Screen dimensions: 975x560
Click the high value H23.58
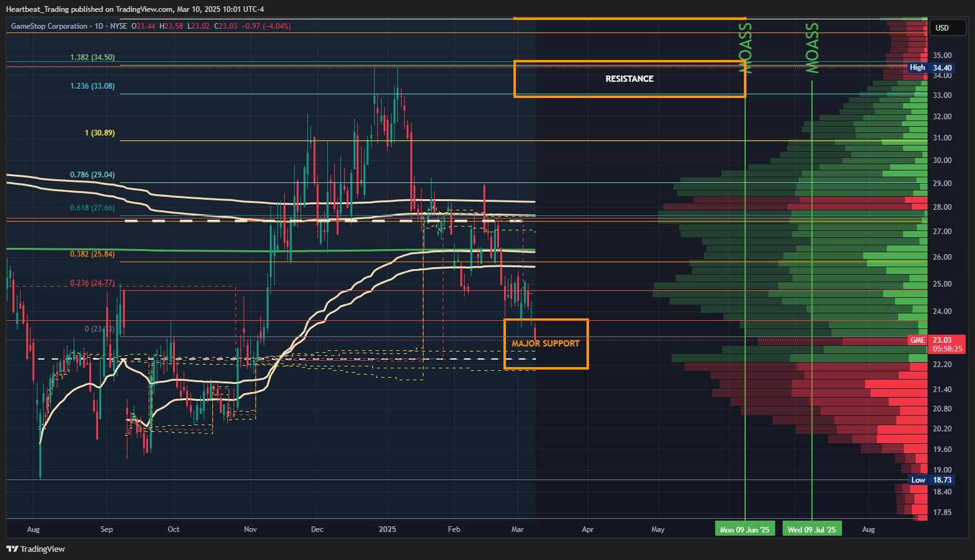(171, 26)
